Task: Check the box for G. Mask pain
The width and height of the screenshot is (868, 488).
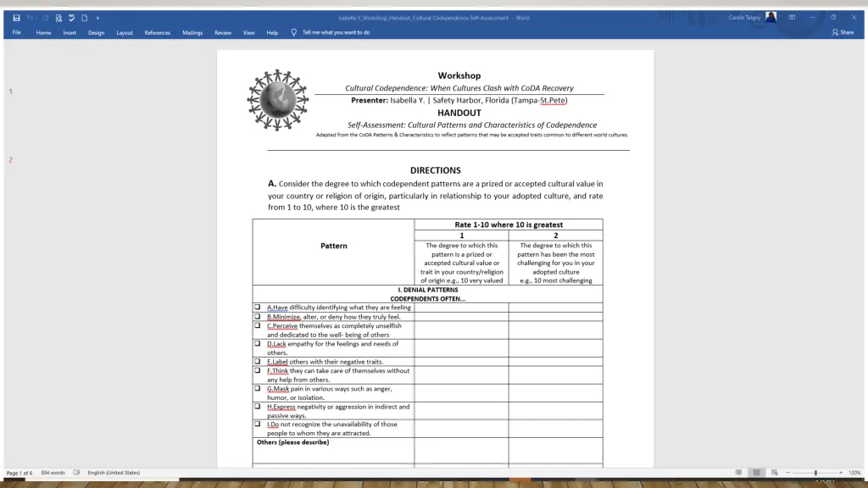Action: 258,388
